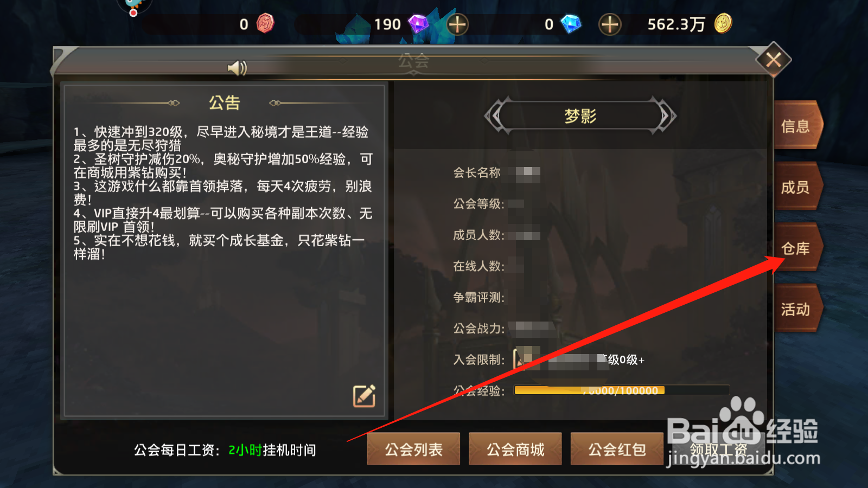This screenshot has width=868, height=488.
Task: Claim wages with 领取工资 button
Action: 719,450
